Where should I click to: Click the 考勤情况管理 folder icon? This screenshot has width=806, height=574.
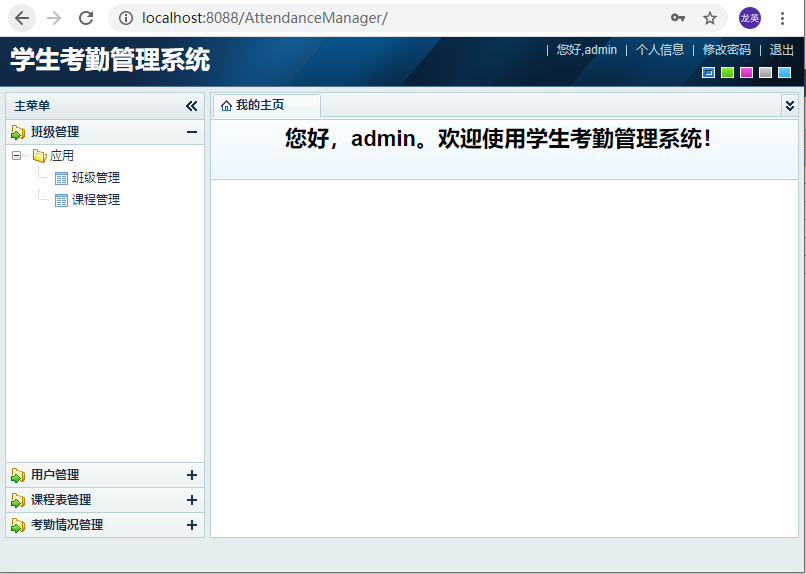click(x=18, y=526)
